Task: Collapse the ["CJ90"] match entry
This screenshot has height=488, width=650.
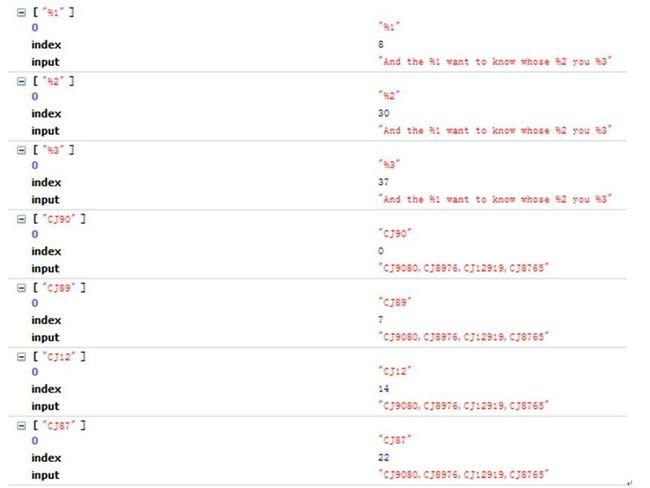Action: click(x=21, y=219)
